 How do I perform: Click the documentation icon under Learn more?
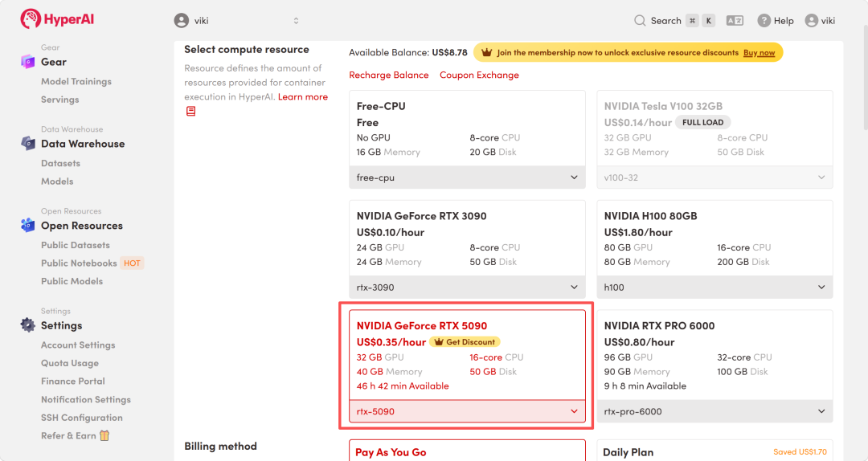[191, 112]
